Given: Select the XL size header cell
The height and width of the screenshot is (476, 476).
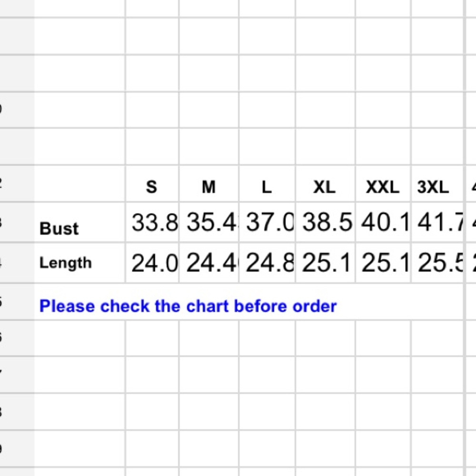Looking at the screenshot, I should [x=325, y=184].
